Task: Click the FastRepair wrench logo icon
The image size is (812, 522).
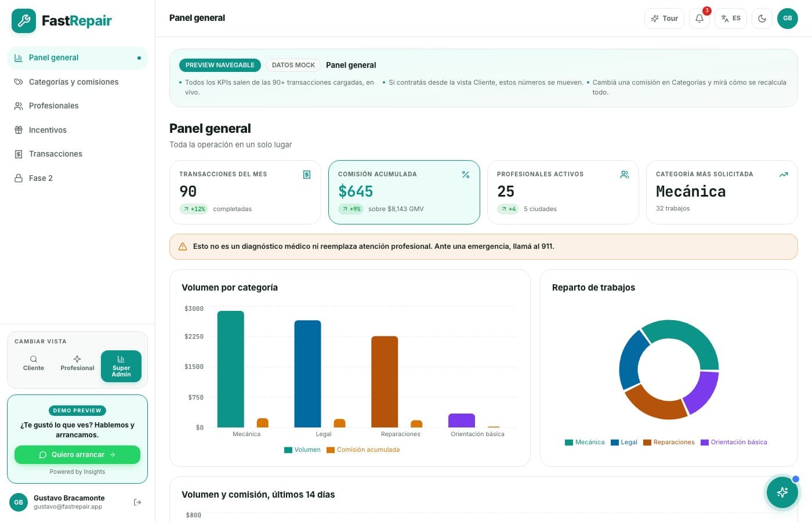Action: pyautogui.click(x=24, y=21)
